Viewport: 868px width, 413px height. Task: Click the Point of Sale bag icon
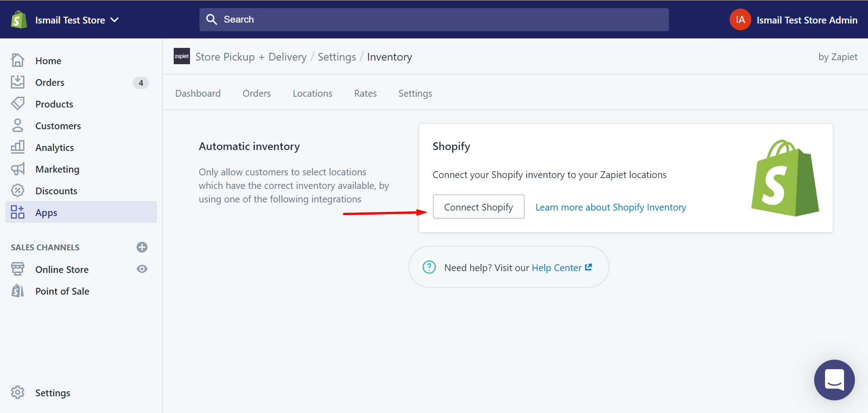(18, 291)
